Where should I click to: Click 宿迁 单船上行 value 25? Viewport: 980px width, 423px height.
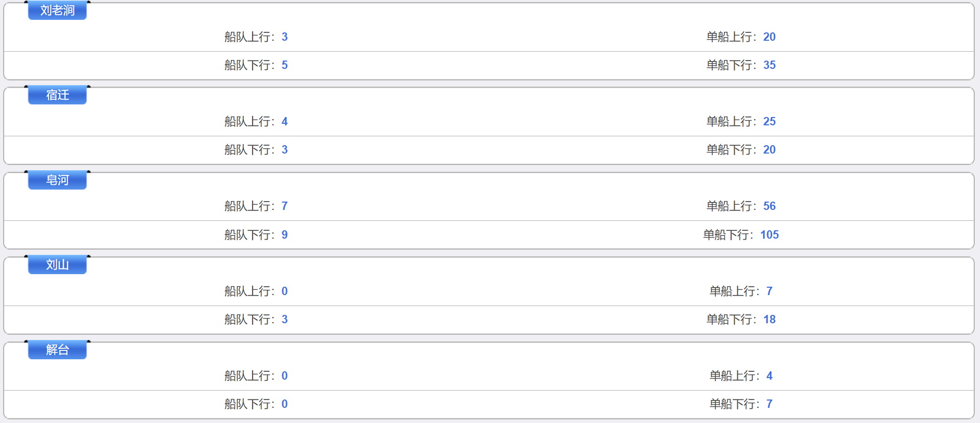pos(769,122)
